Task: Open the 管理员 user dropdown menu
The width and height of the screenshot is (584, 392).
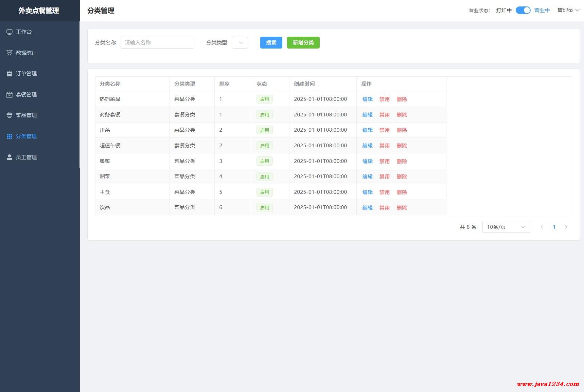Action: click(x=568, y=10)
